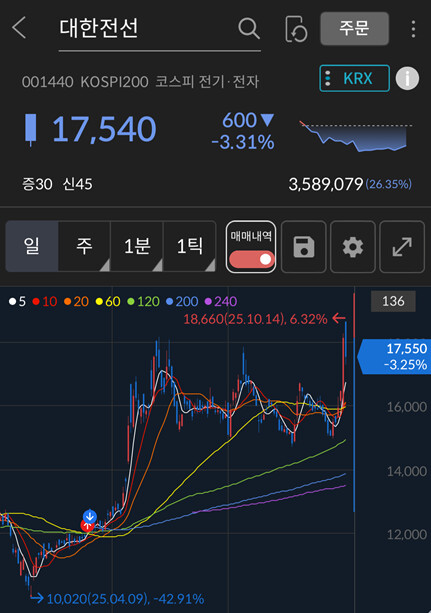Open the three-dot overflow menu
This screenshot has height=613, width=431.
click(413, 29)
